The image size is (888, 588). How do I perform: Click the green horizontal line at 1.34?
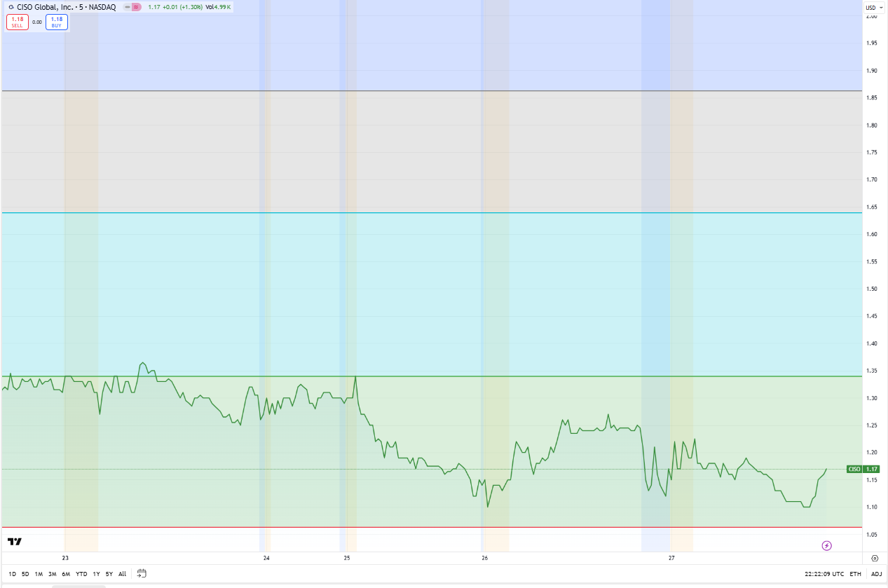(431, 376)
